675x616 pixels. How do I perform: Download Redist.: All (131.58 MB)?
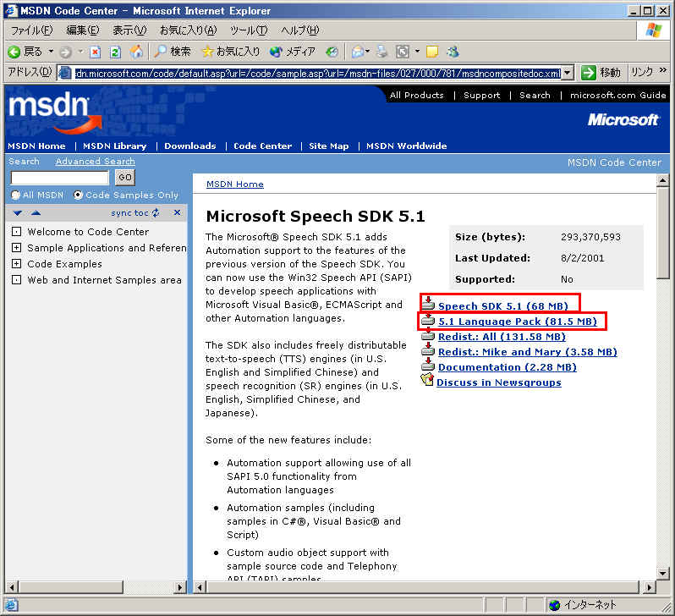pyautogui.click(x=502, y=337)
